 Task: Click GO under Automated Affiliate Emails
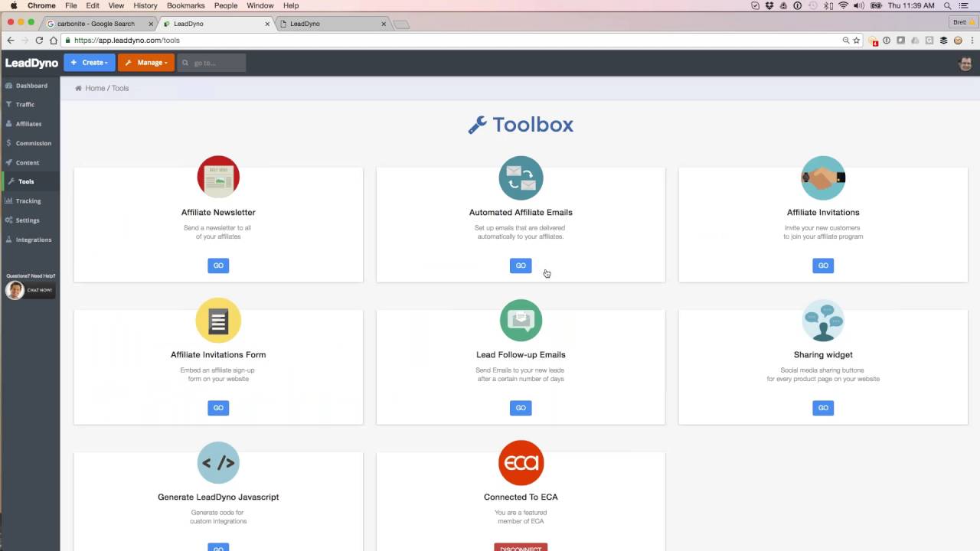click(521, 266)
